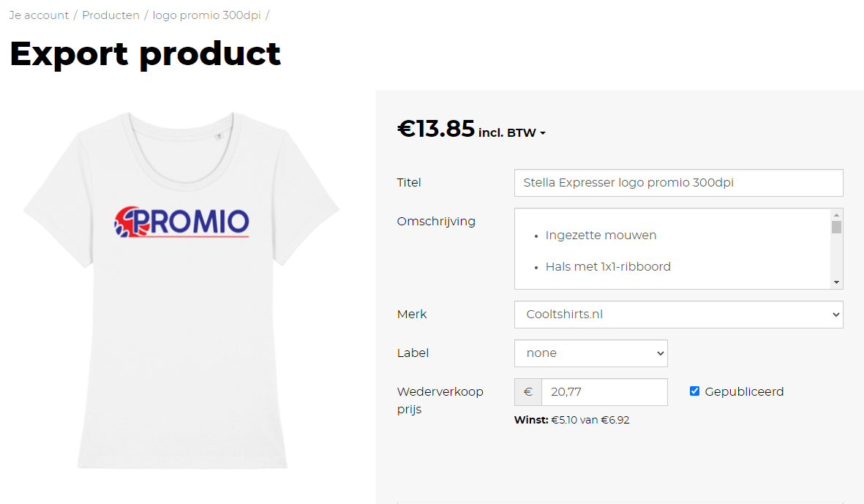
Task: Click the description scrollbar down arrow
Action: pyautogui.click(x=837, y=282)
